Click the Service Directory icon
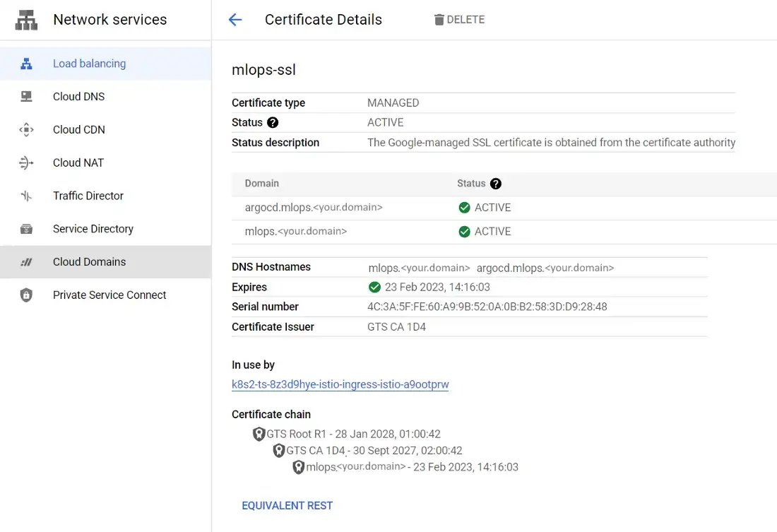777x532 pixels. [26, 229]
